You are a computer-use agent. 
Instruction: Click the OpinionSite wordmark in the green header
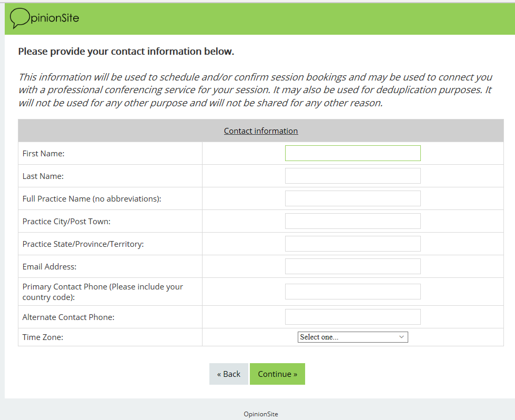tap(55, 18)
